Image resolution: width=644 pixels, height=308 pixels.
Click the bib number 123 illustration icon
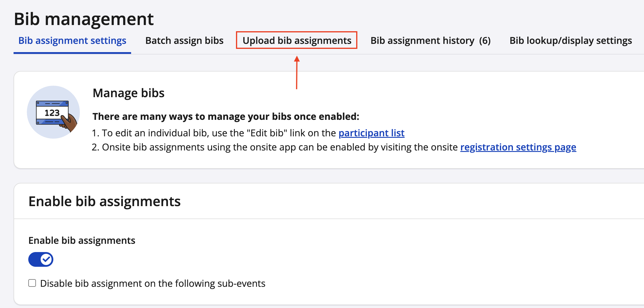(53, 112)
